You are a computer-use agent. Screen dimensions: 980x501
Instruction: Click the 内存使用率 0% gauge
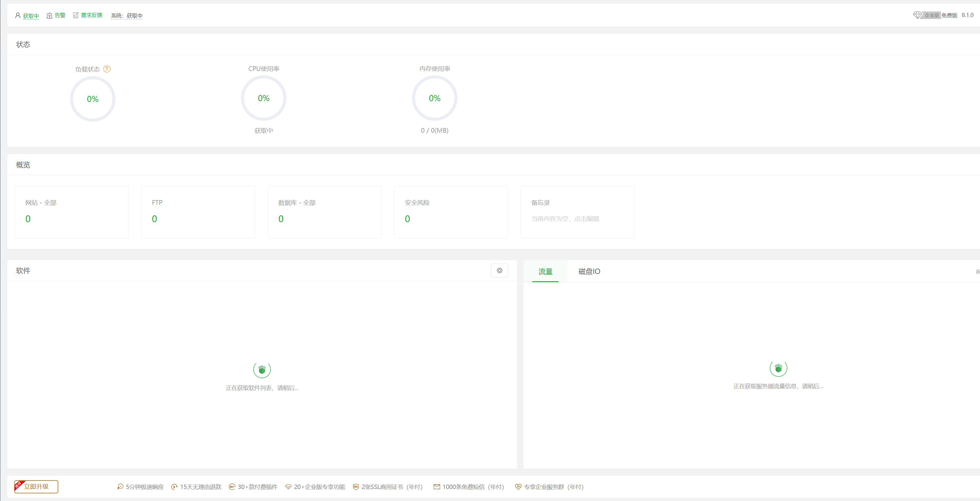[435, 98]
